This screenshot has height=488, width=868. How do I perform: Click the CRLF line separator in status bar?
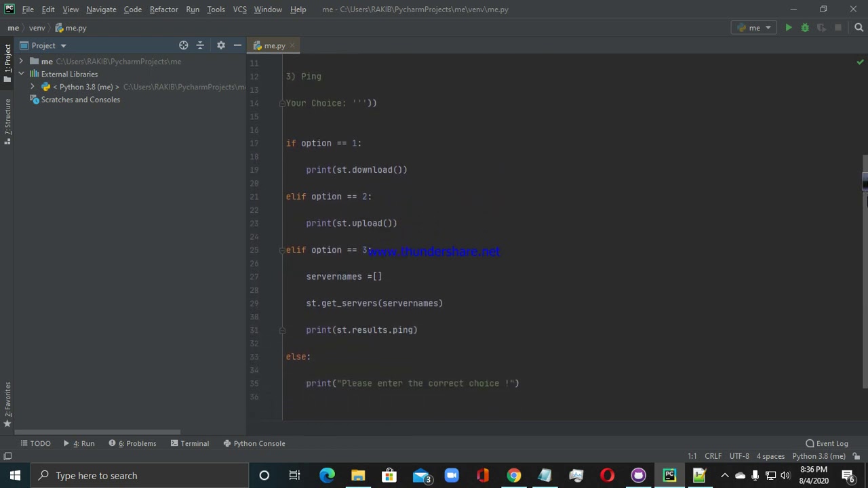(713, 456)
